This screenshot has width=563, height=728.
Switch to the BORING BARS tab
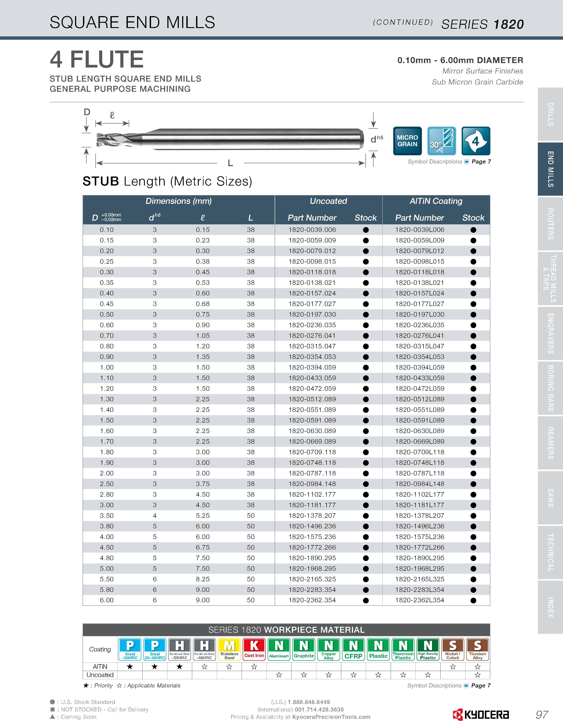tap(550, 388)
